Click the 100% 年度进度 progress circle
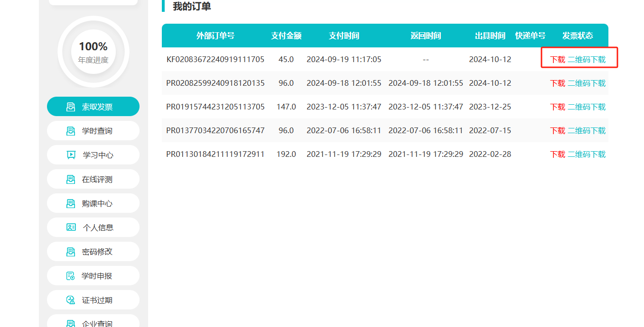This screenshot has width=644, height=327. [x=93, y=52]
